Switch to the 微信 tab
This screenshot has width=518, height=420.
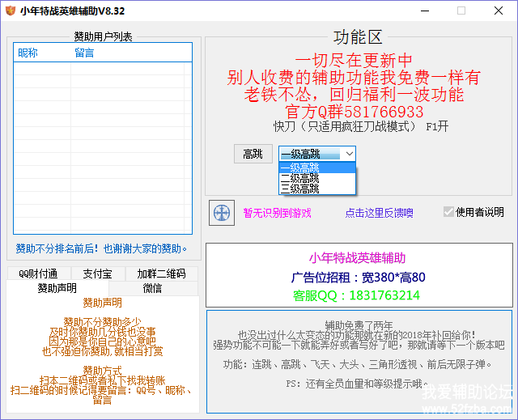tap(152, 288)
